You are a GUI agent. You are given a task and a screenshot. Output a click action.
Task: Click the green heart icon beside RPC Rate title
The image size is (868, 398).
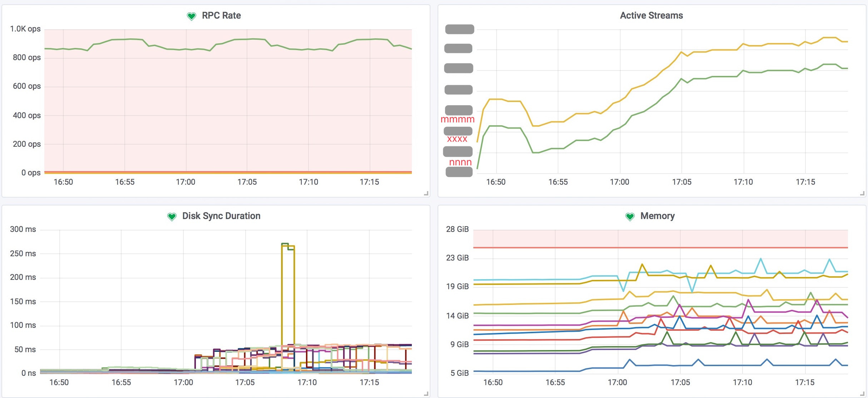click(192, 15)
